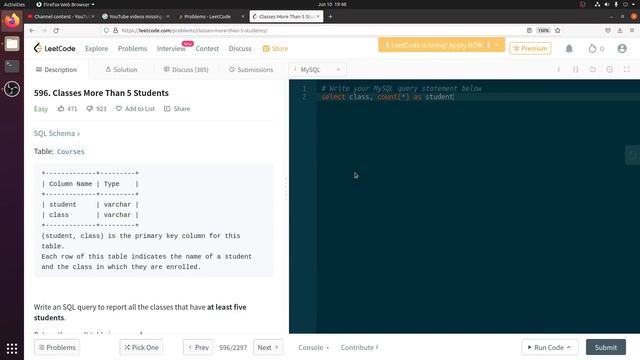Screen dimensions: 640x360
Task: Open Firefox downloads panel
Action: pyautogui.click(x=620, y=31)
